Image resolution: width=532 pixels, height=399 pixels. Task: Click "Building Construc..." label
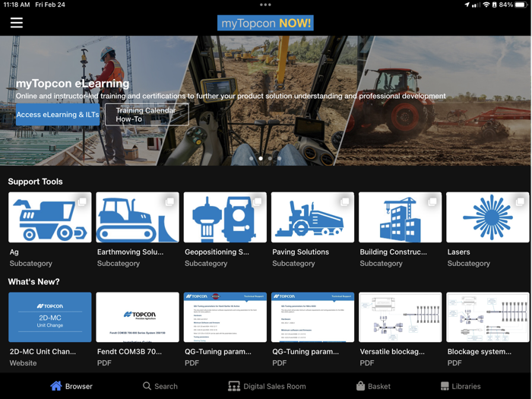(x=393, y=252)
